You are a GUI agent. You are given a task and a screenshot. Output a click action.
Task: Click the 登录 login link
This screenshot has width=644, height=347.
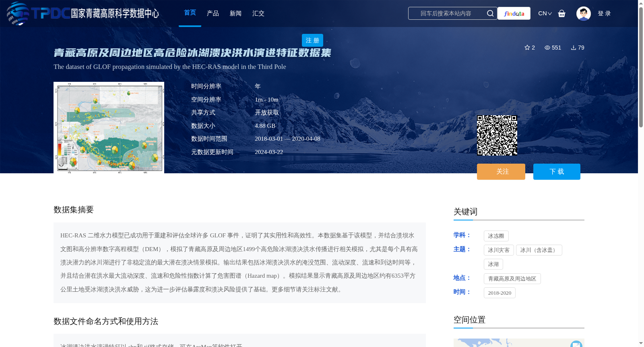[x=604, y=13]
